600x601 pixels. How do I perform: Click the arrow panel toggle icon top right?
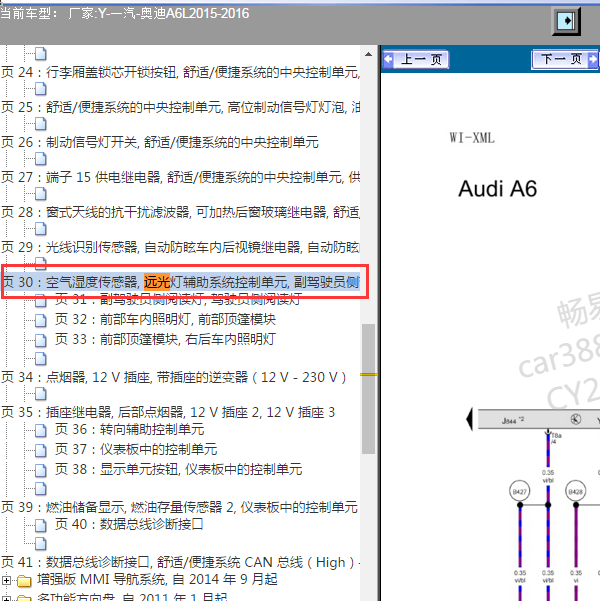(566, 21)
